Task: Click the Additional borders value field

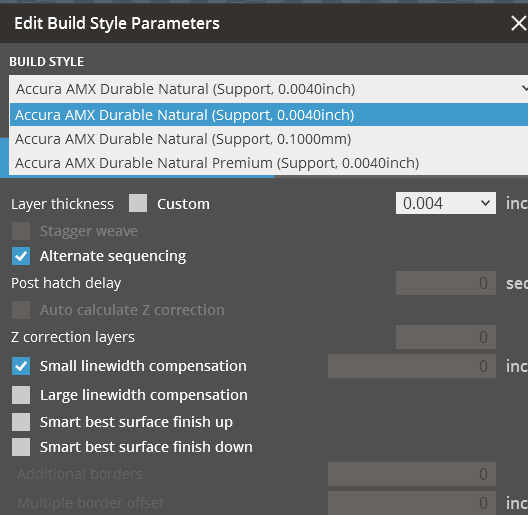Action: 412,474
